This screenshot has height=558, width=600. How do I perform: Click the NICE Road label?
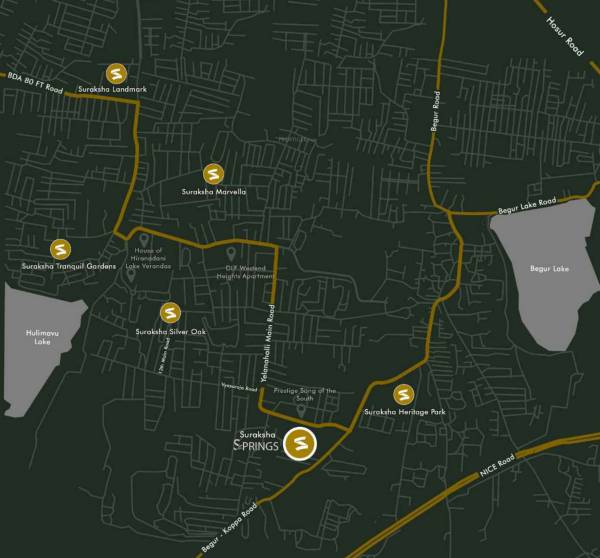pyautogui.click(x=497, y=465)
